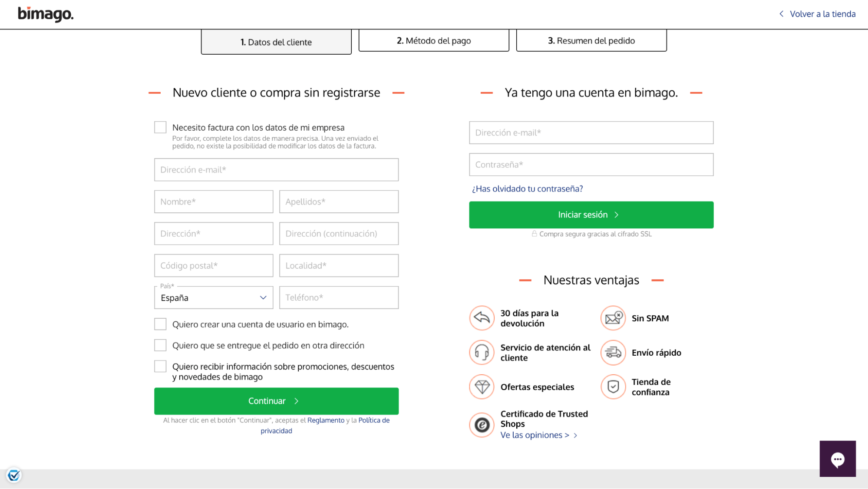Click the Nuevo cliente o compra sin registrarse heading

276,93
